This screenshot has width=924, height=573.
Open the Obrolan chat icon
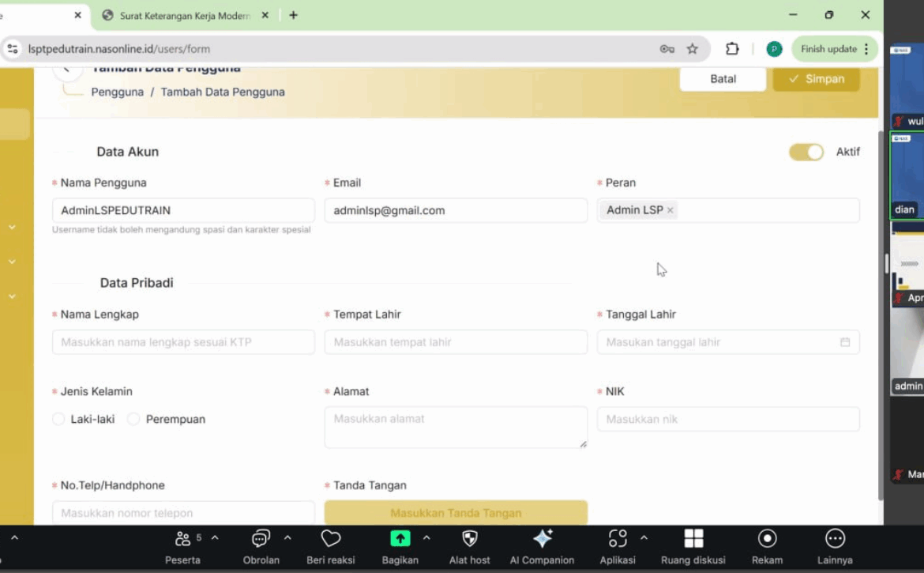[x=261, y=539]
